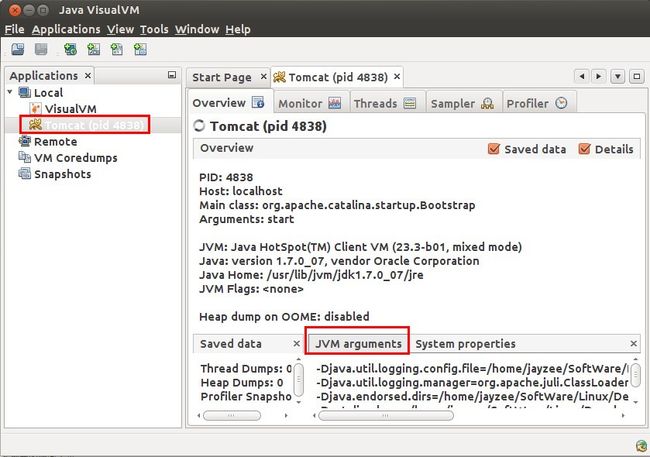Close the Tomcat (pid 4838) tab
The image size is (650, 457).
point(397,77)
